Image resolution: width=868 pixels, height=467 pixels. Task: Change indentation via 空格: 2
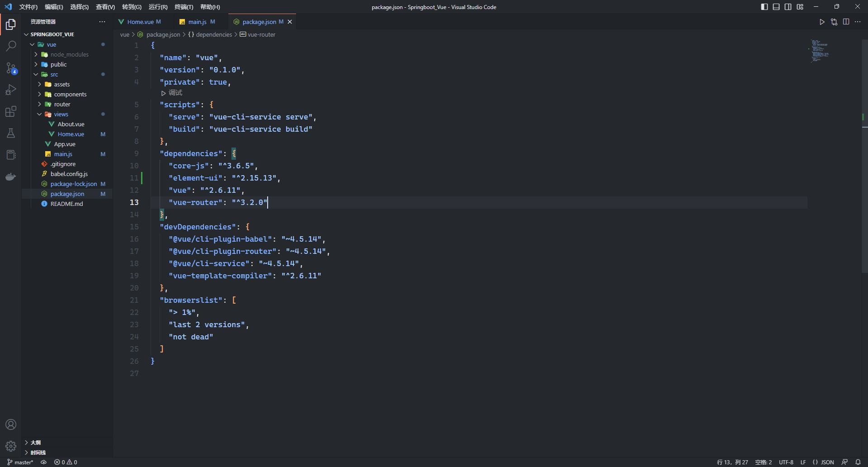click(763, 462)
